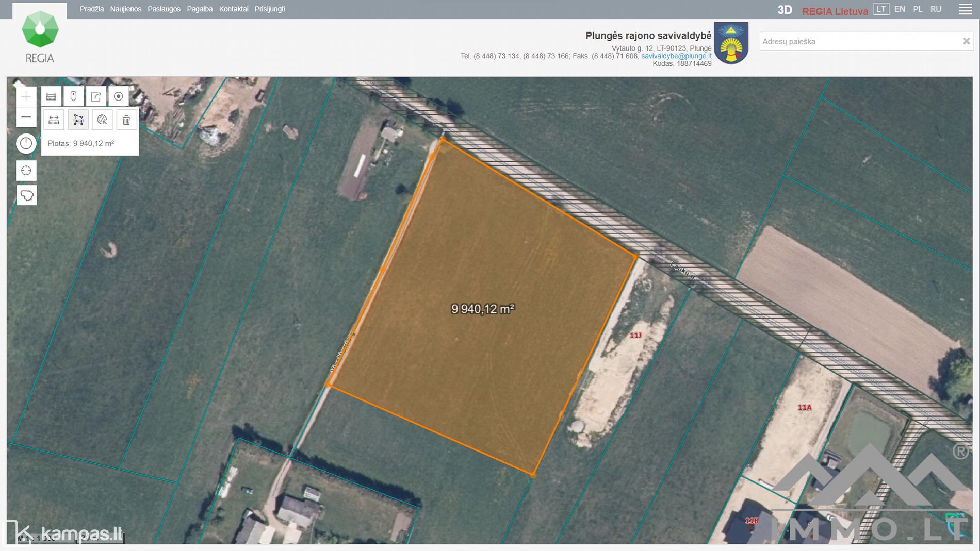Open the hamburger menu
Image resolution: width=980 pixels, height=551 pixels.
966,9
